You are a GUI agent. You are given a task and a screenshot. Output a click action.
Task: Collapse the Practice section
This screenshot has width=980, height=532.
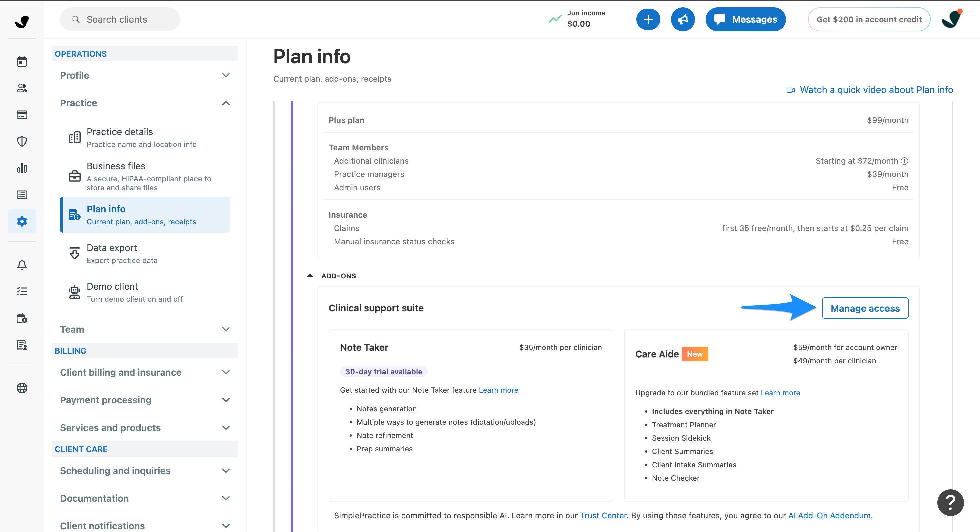click(145, 103)
